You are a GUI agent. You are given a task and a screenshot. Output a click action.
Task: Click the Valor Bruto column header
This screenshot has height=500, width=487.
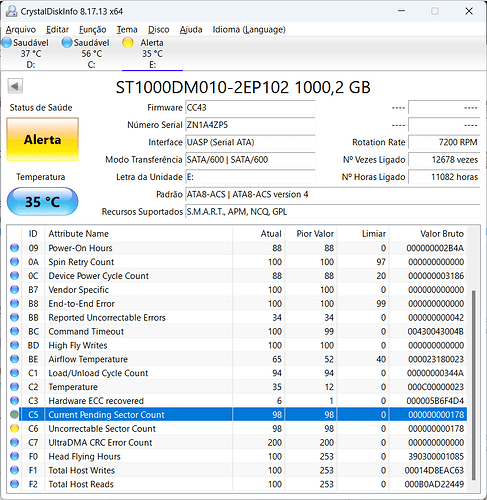tap(428, 234)
